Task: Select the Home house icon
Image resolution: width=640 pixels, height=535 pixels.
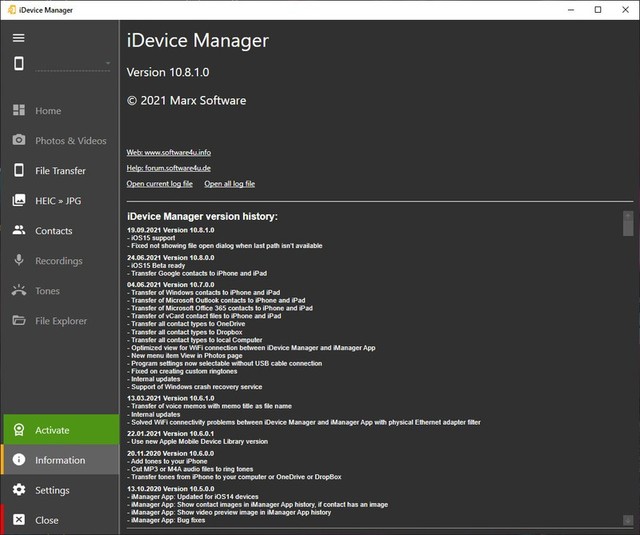Action: pyautogui.click(x=18, y=111)
